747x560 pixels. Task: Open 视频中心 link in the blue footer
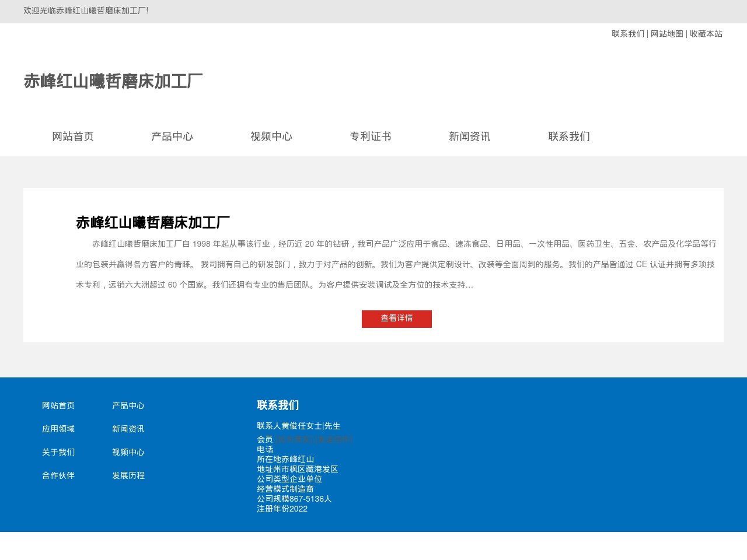128,452
